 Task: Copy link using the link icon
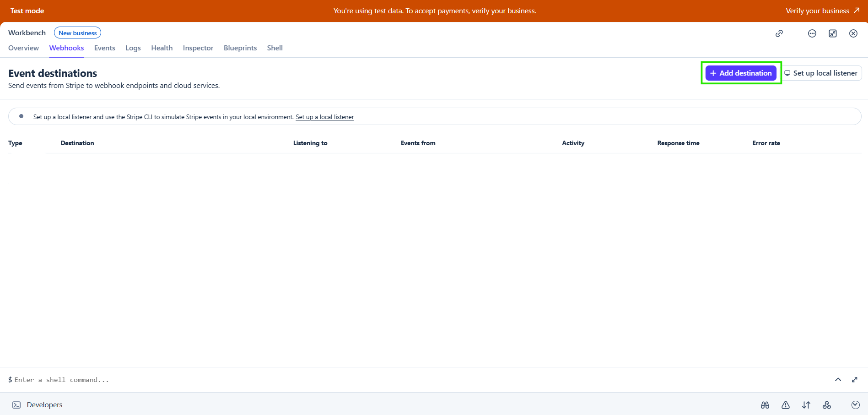click(x=779, y=33)
